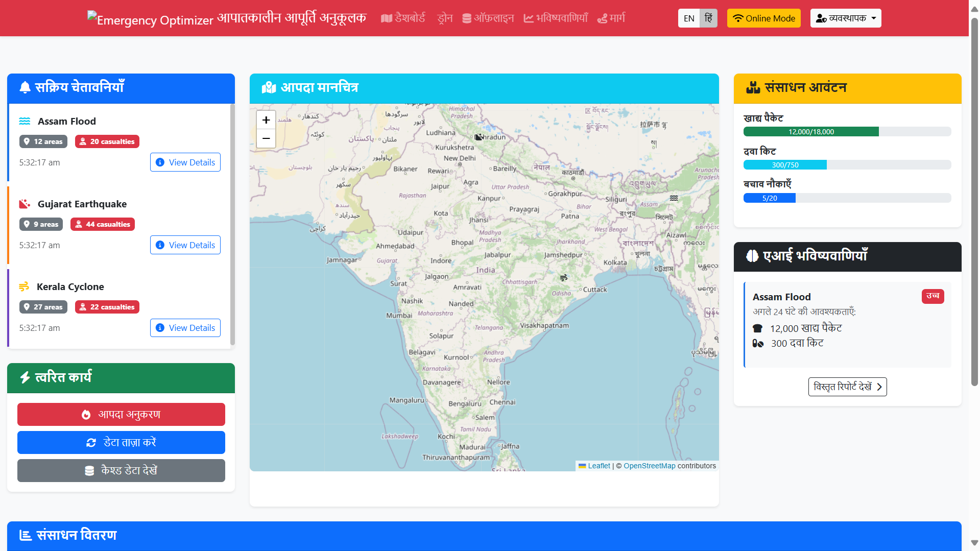Image resolution: width=980 pixels, height=551 pixels.
Task: Open the व्यवस्थापक user dropdown
Action: click(x=845, y=18)
